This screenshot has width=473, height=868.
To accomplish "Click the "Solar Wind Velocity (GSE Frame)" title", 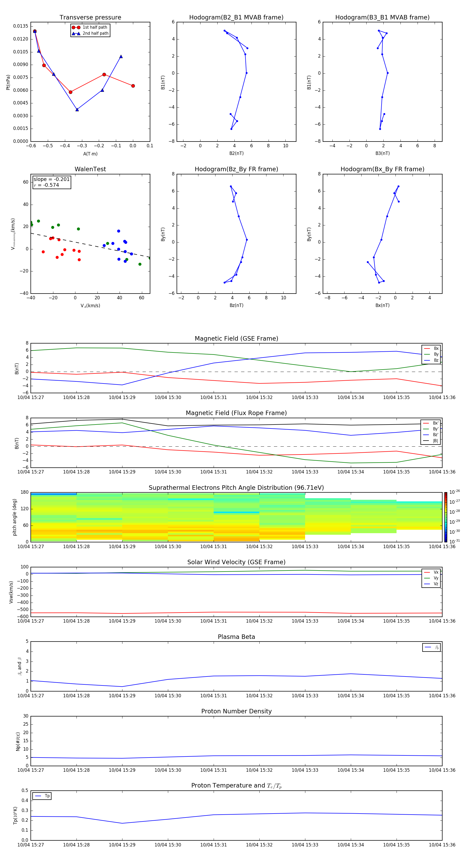I will pyautogui.click(x=236, y=562).
